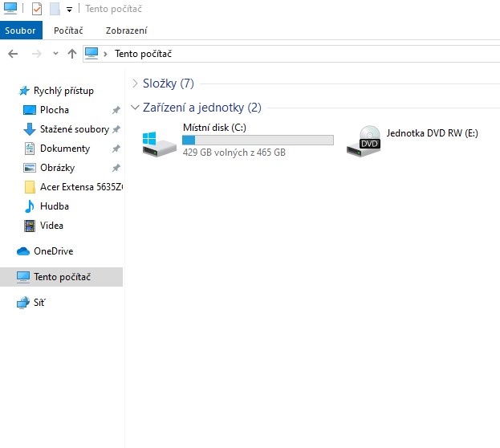Click the New folder icon in title bar

(55, 9)
